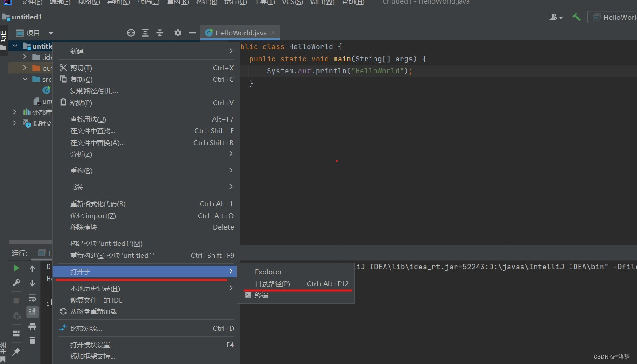Choose 比较对象... menu entry
This screenshot has height=364, width=637.
pyautogui.click(x=146, y=328)
